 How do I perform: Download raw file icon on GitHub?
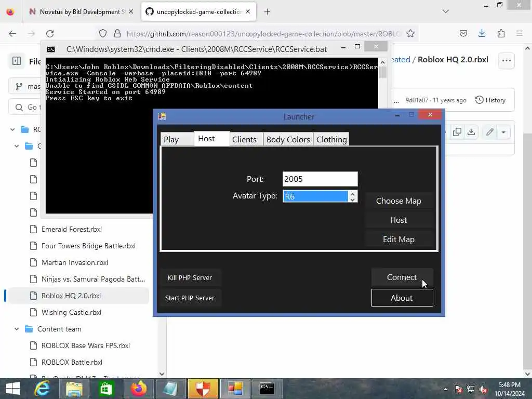click(471, 132)
